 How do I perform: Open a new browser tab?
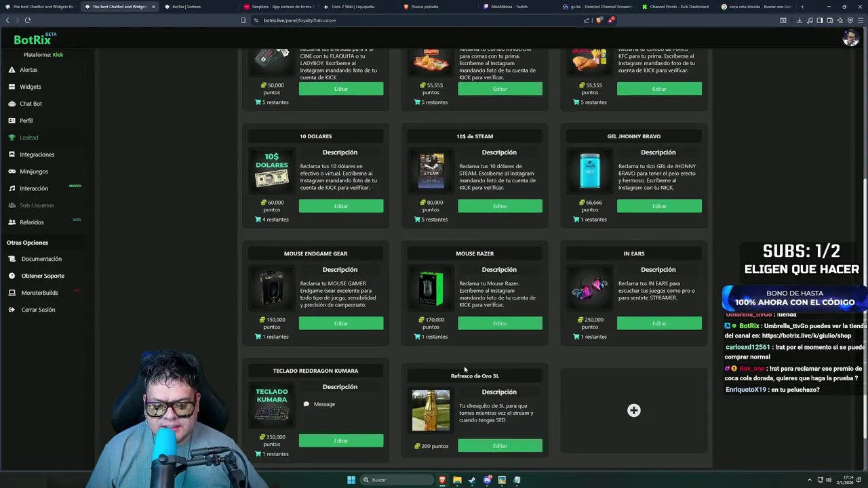(802, 7)
